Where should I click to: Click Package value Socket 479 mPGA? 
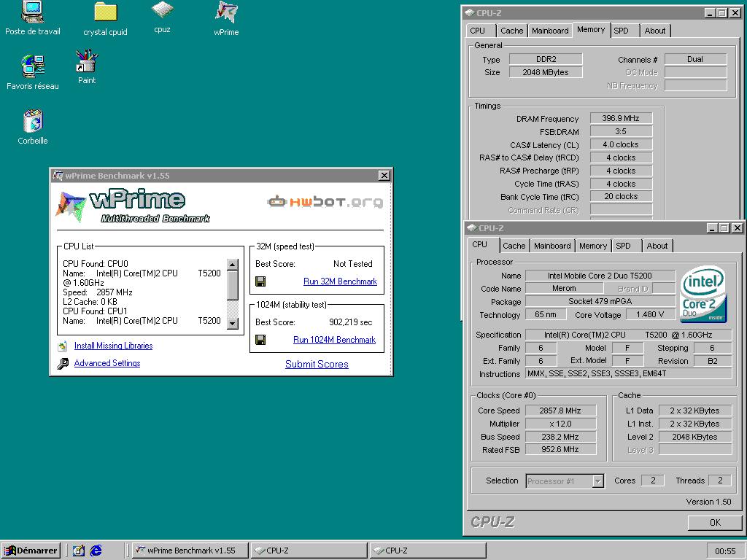600,301
